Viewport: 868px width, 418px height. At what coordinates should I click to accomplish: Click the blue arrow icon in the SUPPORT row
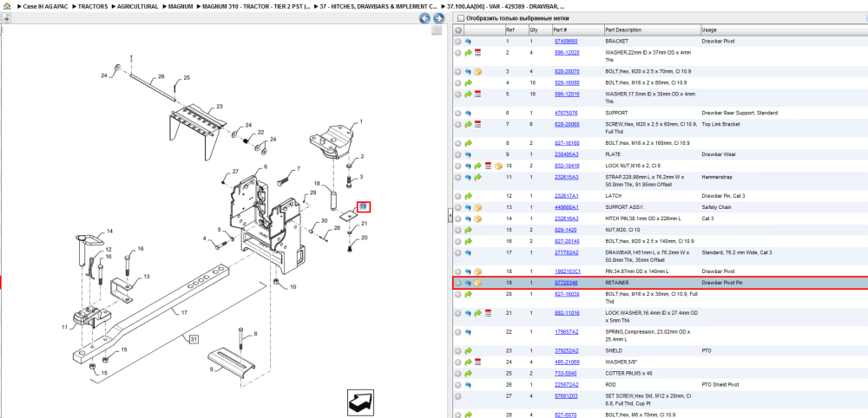click(x=468, y=113)
